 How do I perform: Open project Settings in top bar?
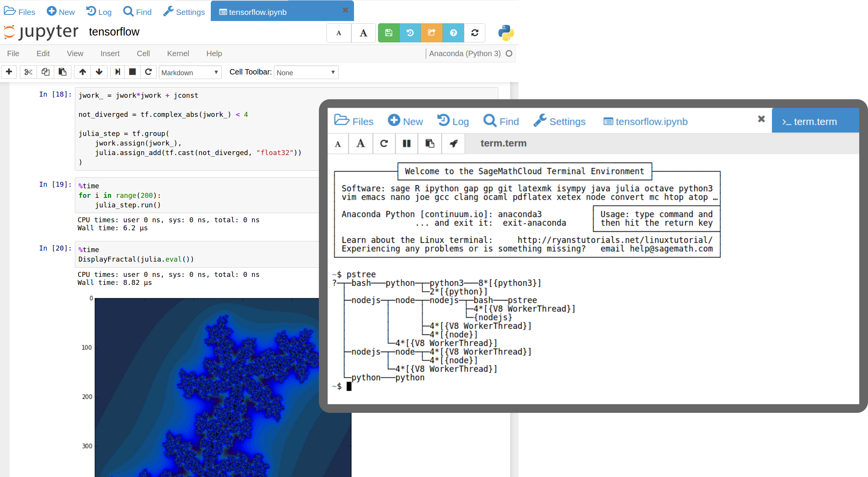coord(184,12)
